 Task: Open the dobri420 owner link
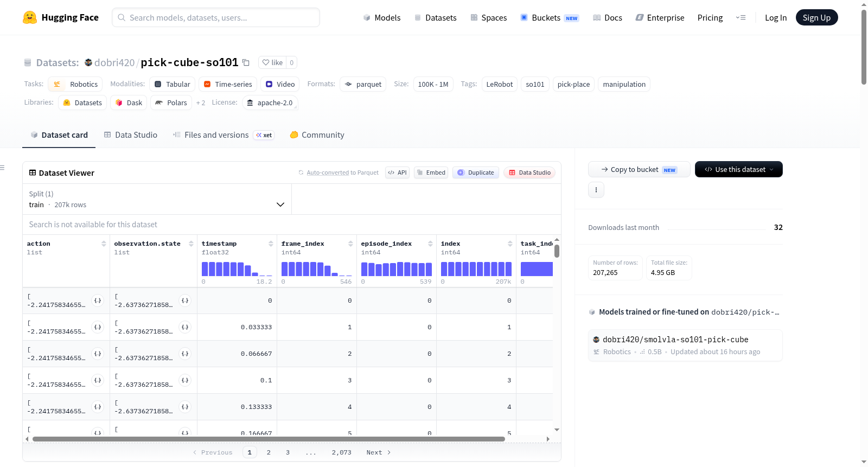(x=114, y=62)
